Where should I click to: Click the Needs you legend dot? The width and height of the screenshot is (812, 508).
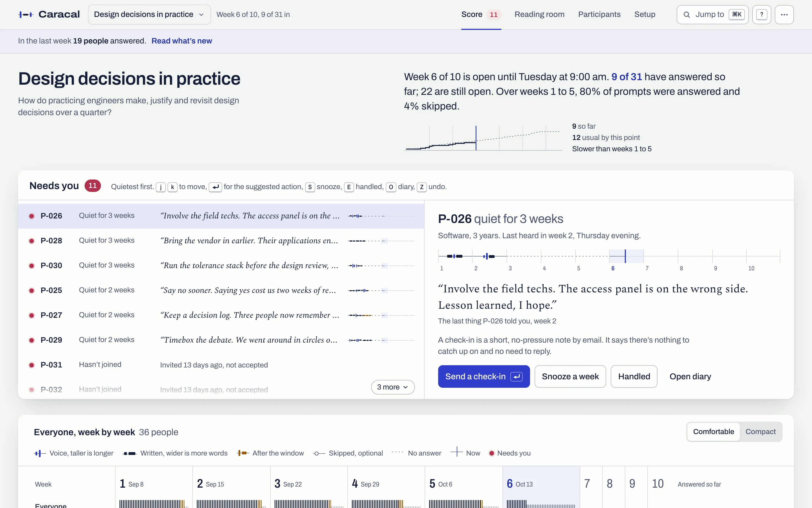(491, 453)
